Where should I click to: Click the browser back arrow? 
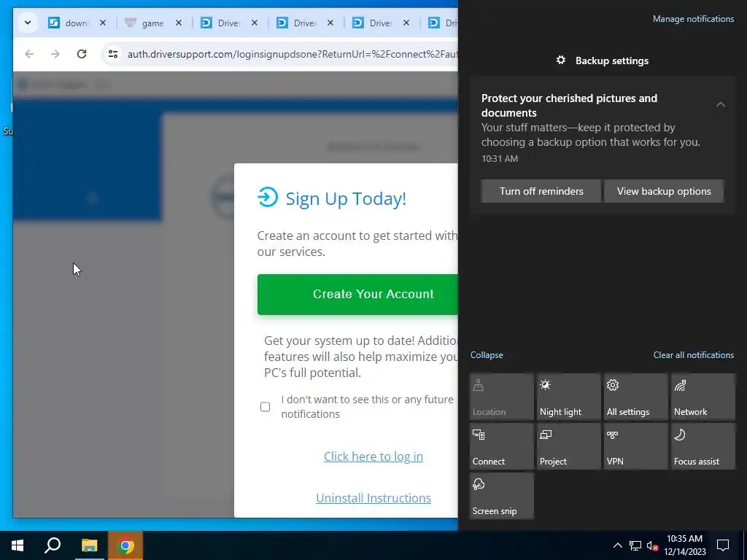pos(29,54)
